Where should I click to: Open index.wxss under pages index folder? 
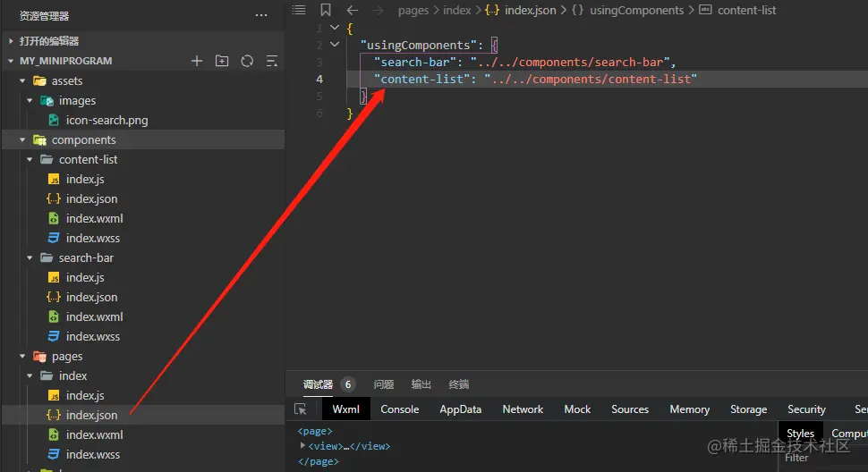tap(92, 454)
